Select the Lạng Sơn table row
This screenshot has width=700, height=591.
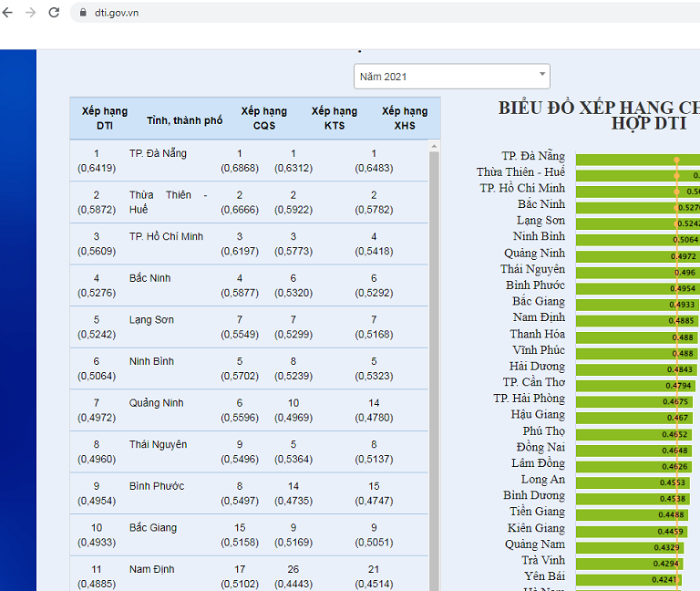(x=248, y=327)
